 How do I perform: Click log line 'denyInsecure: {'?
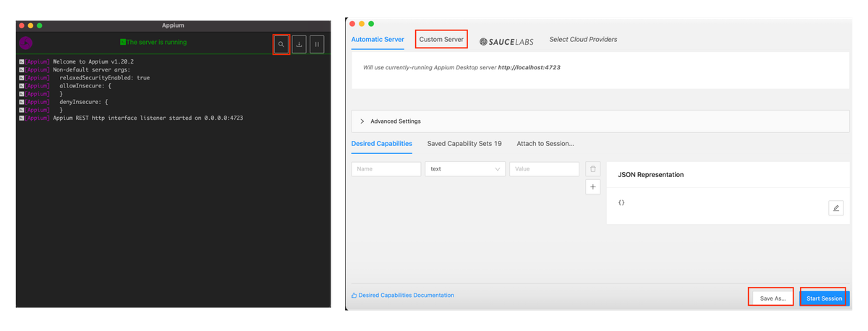[84, 102]
